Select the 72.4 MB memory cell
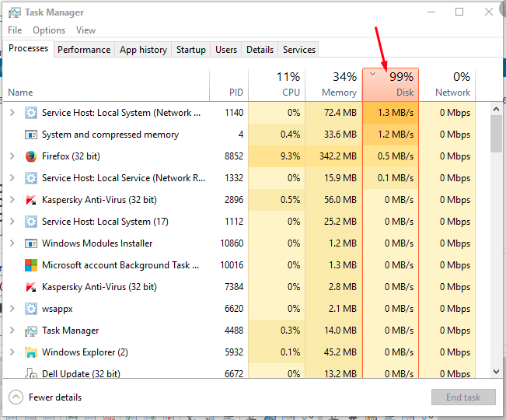Screen dimensions: 506x420 pos(333,113)
